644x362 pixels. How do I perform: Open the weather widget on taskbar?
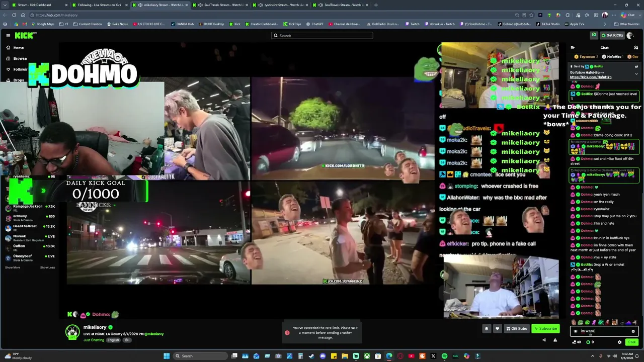tap(17, 356)
